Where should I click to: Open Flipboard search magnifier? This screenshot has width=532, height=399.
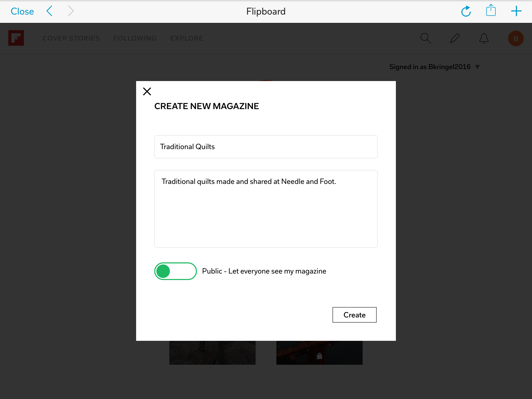(425, 38)
